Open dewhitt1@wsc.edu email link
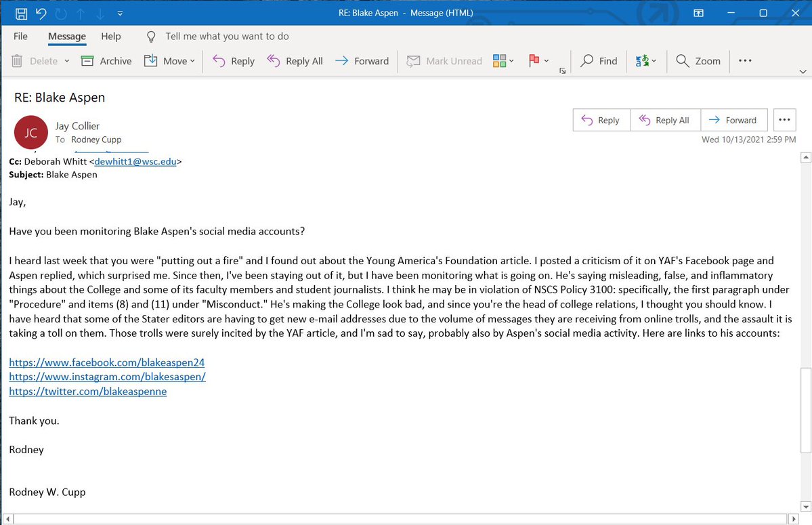The image size is (812, 525). tap(135, 161)
